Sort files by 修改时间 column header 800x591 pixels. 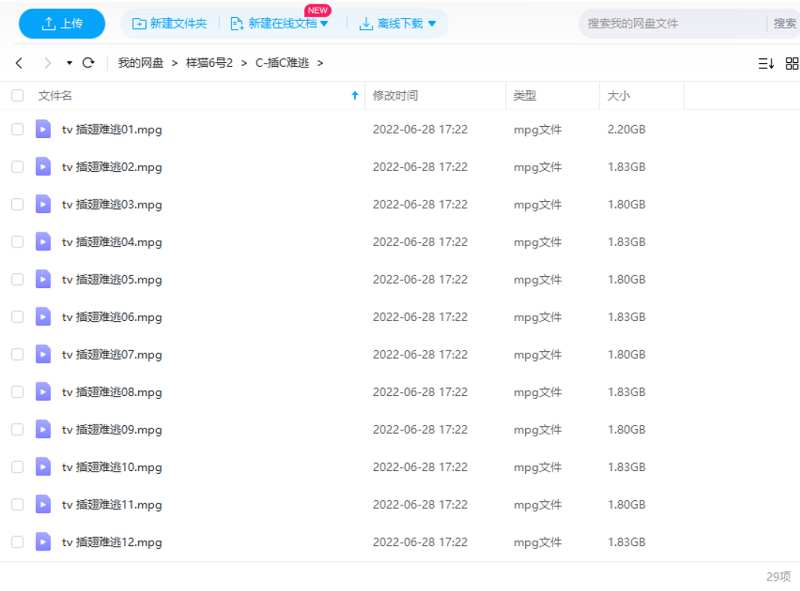395,96
